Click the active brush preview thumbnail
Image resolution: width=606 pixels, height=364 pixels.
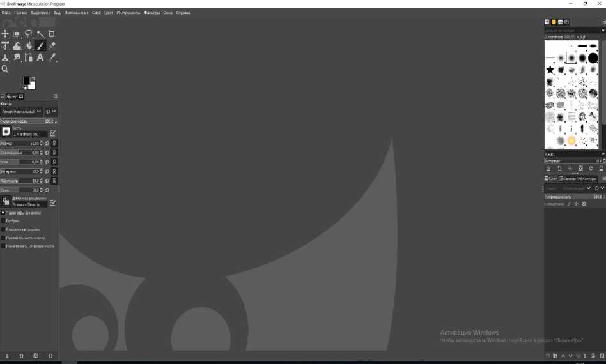(6, 132)
